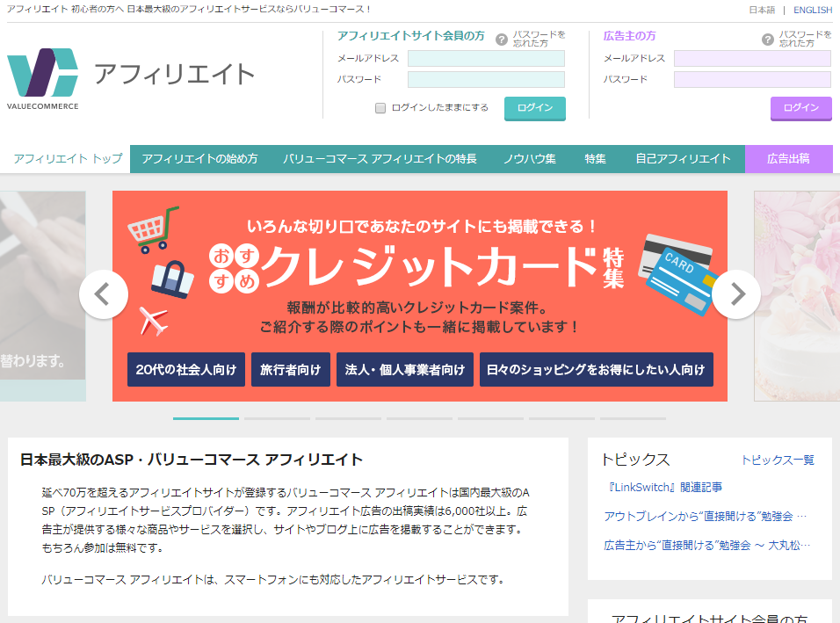Open the 自己アフィリエイト menu item
This screenshot has width=840, height=623.
(x=683, y=158)
